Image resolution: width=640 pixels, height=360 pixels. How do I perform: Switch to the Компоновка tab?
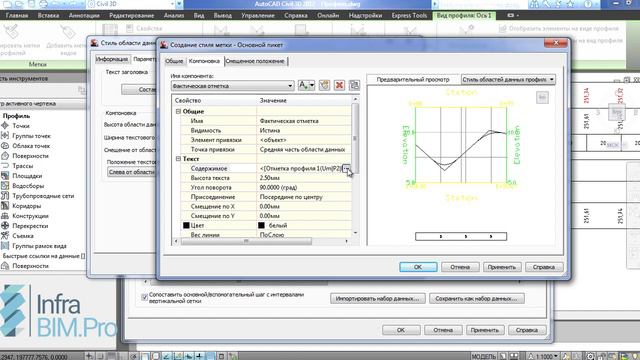(204, 61)
